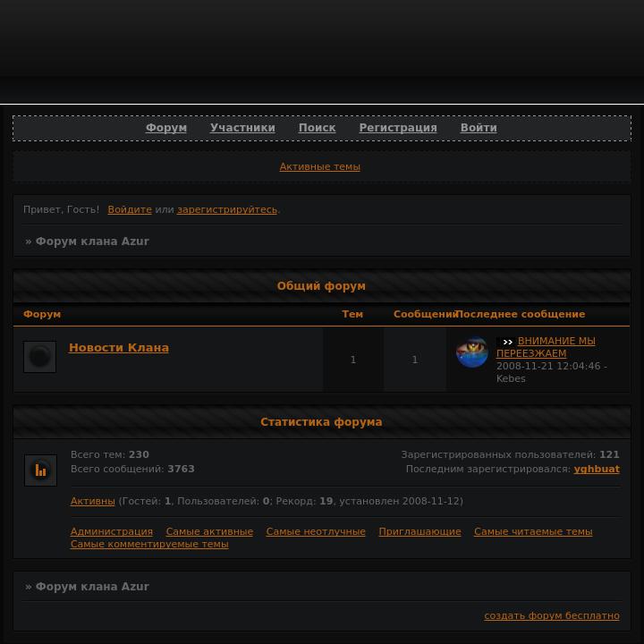Viewport: 644px width, 644px height.
Task: Click the Войти item in the navigation bar
Action: click(479, 128)
